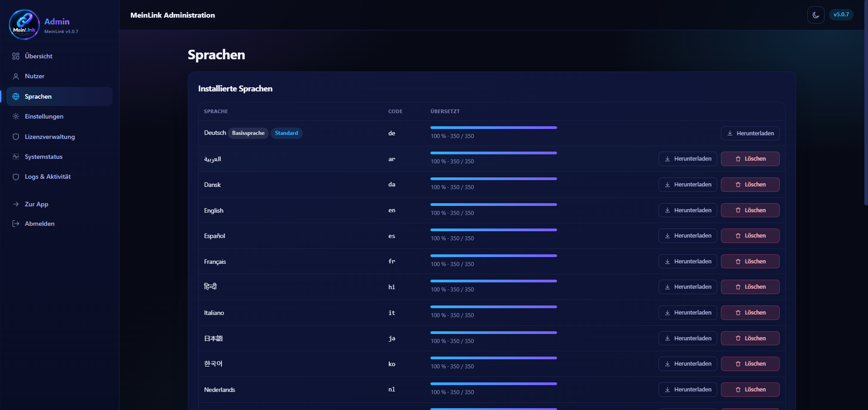
Task: Click the Deutsch translation progress bar
Action: pos(494,128)
